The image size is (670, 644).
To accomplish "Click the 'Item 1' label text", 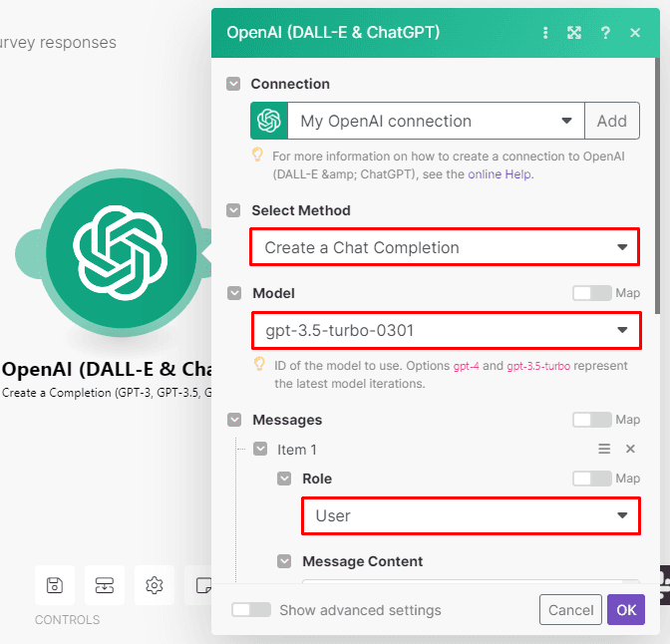I will click(296, 450).
